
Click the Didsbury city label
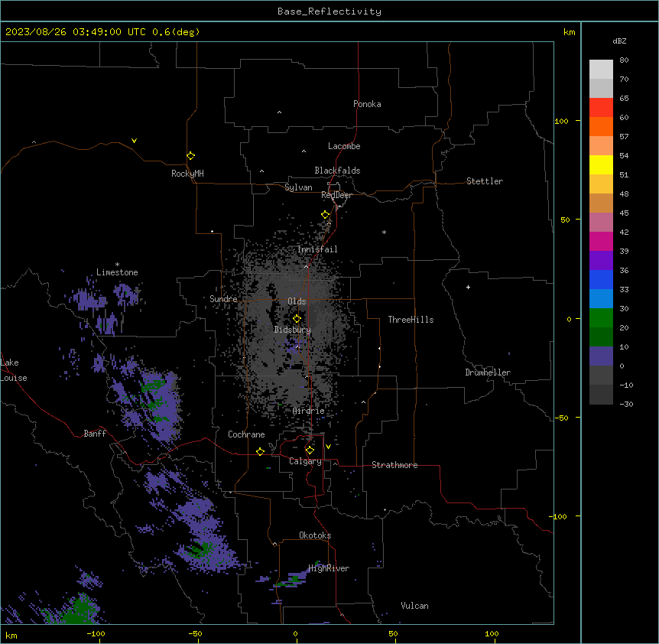(x=293, y=330)
